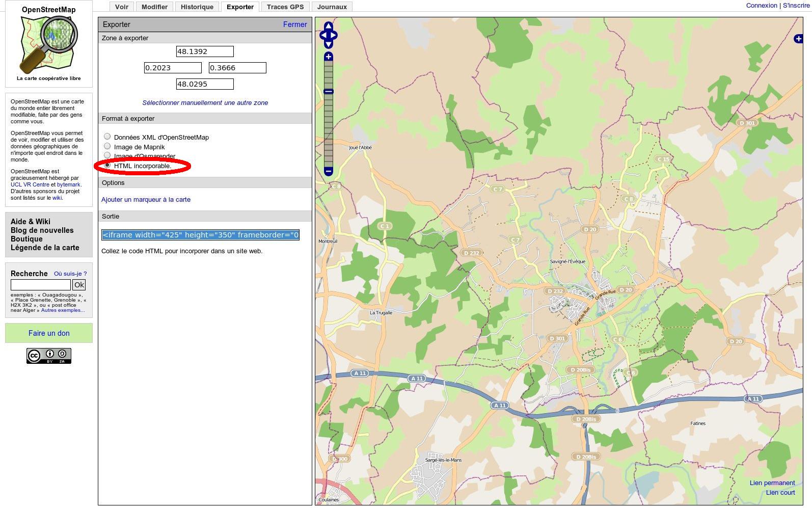Viewport: 812px width, 508px height.
Task: Click the D 301 road shield near top right
Action: coord(747,123)
